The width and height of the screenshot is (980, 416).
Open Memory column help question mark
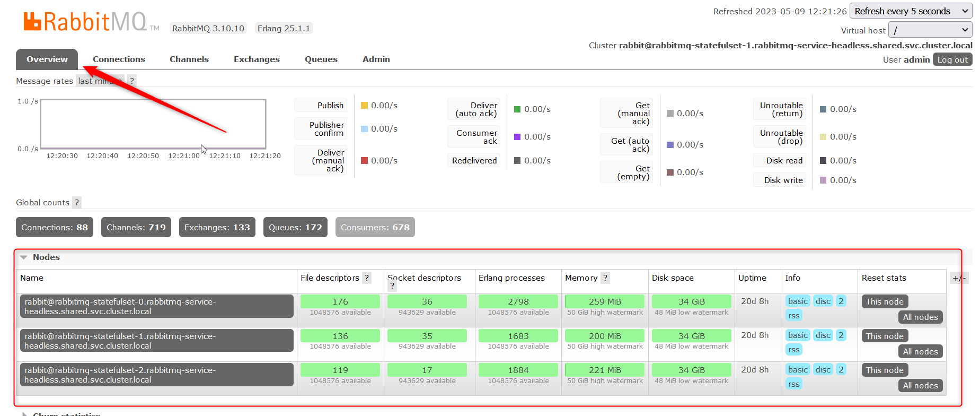click(605, 278)
